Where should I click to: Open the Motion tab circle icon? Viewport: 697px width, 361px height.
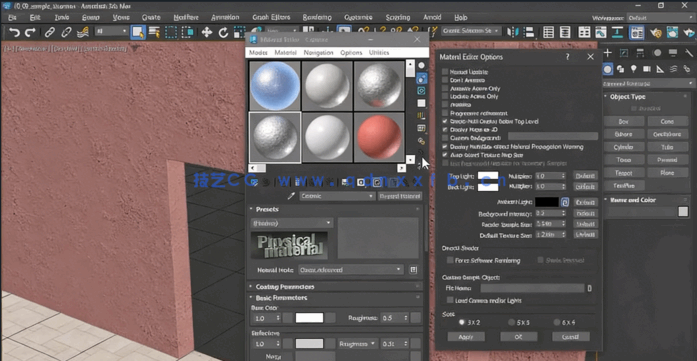(x=657, y=53)
